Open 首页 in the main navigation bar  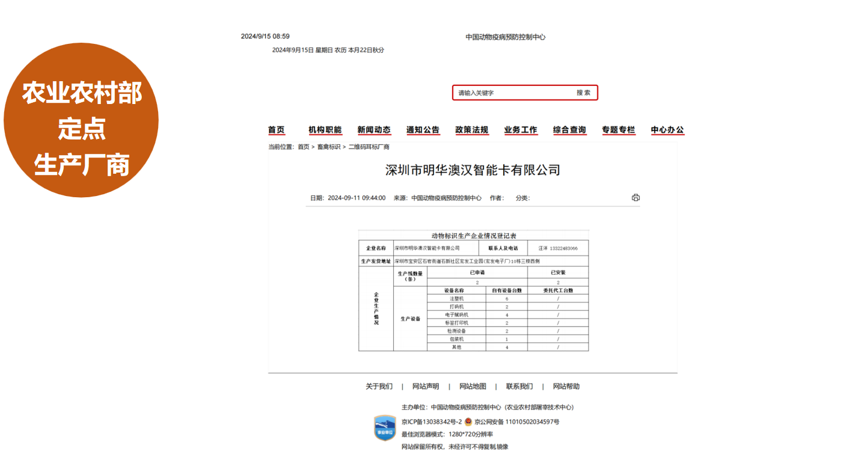coord(277,130)
